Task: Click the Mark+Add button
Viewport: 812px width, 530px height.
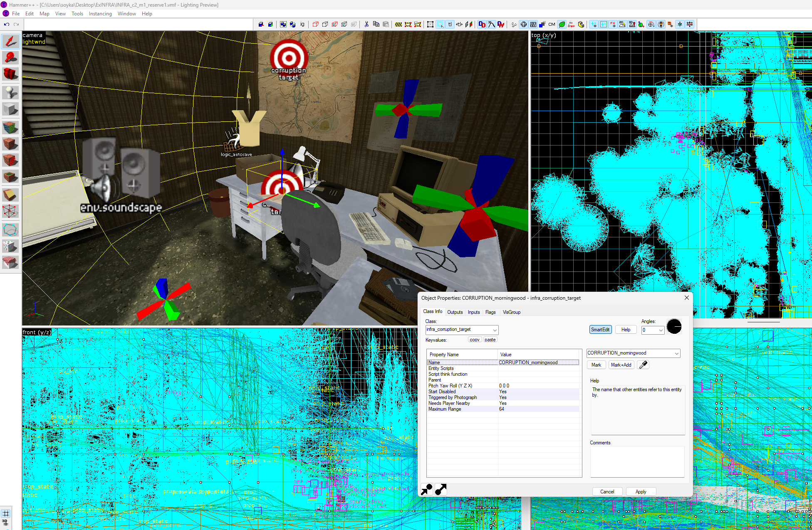Action: click(x=621, y=365)
